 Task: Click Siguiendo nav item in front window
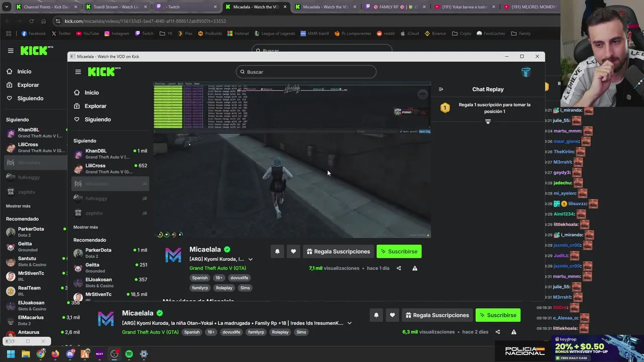(x=93, y=119)
